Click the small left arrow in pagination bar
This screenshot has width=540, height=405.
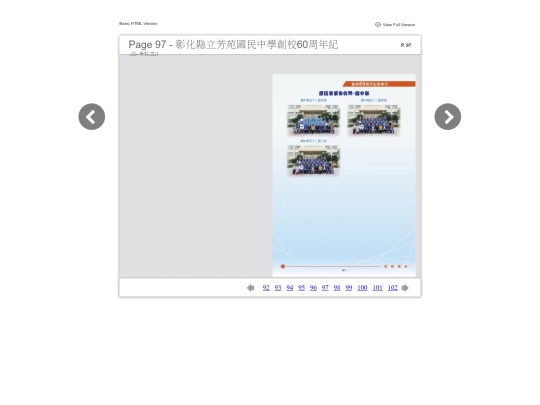(251, 288)
